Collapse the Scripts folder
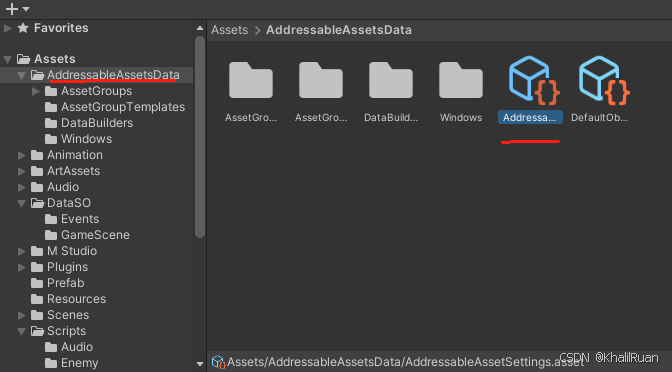 [21, 332]
